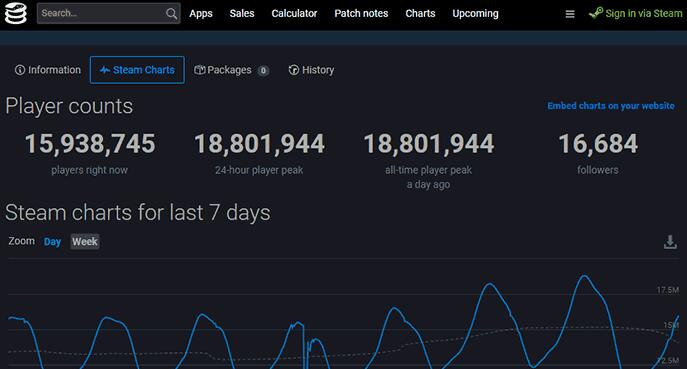Screen dimensions: 687x369
Task: Open the Patch notes page
Action: click(x=361, y=14)
